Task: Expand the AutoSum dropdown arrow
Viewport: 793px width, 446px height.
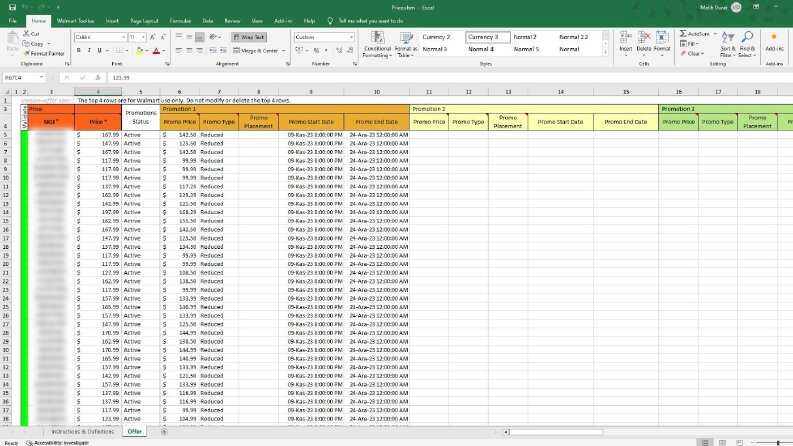Action: [715, 34]
